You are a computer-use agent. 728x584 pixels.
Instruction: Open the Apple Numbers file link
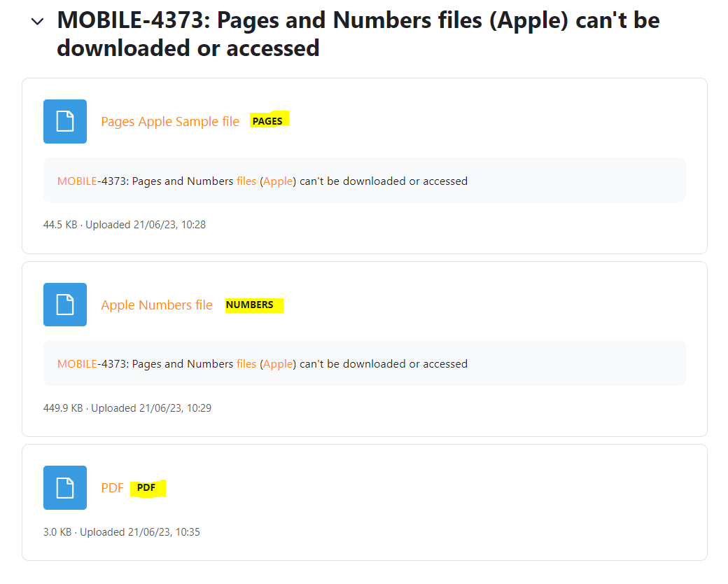tap(157, 305)
